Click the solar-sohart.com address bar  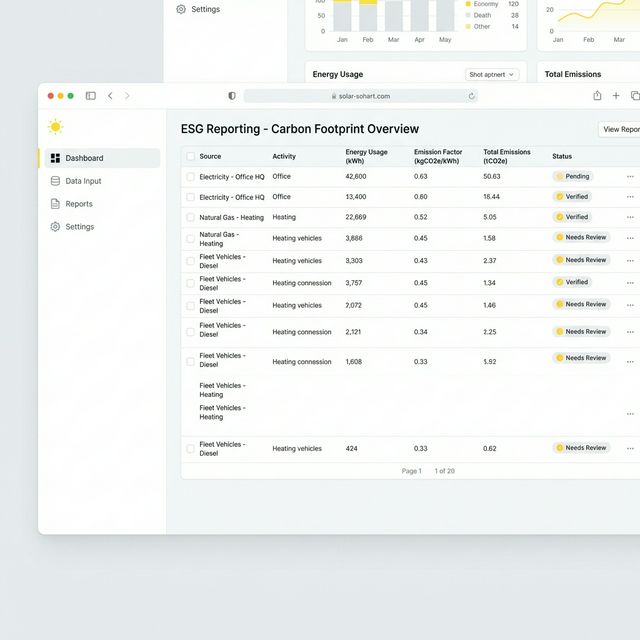click(x=361, y=96)
